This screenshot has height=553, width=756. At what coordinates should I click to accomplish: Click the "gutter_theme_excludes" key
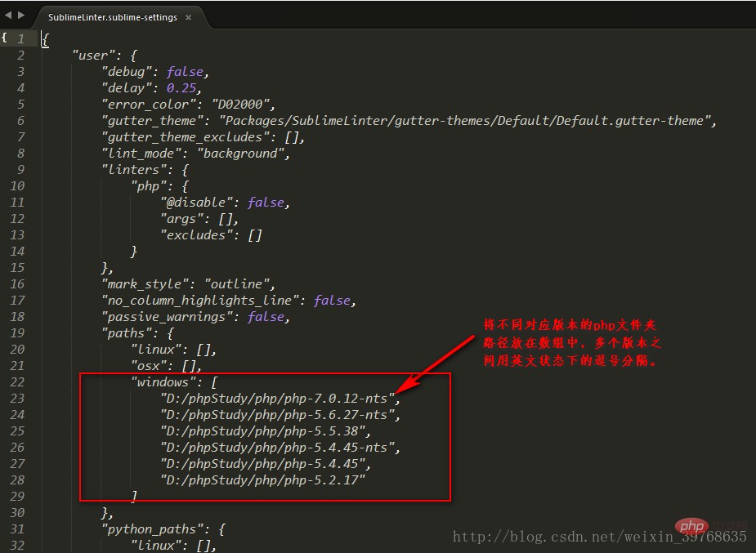[x=186, y=137]
